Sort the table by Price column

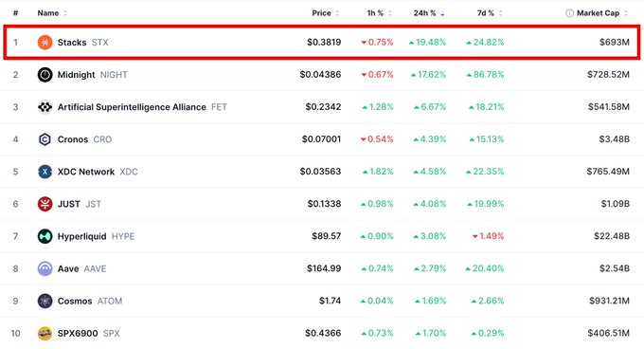point(325,13)
